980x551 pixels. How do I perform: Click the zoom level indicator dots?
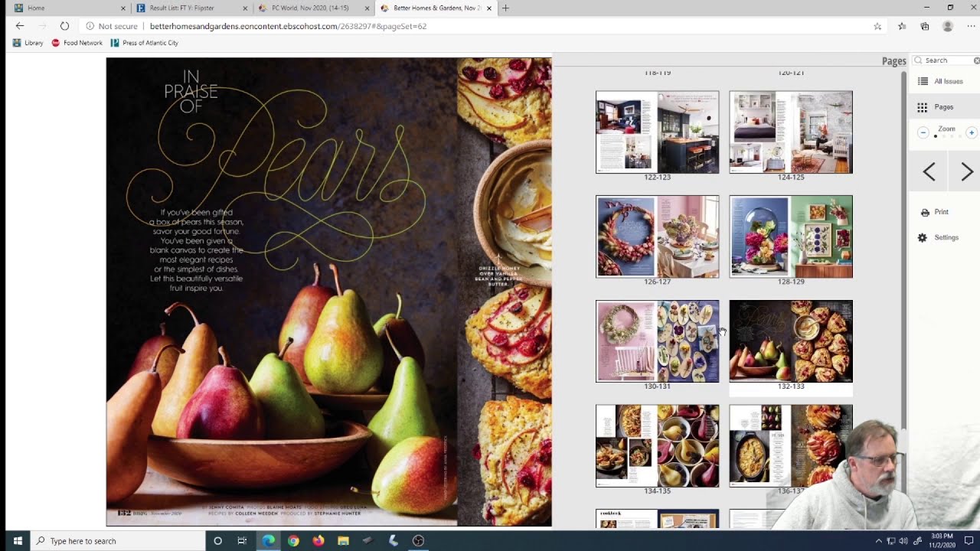point(947,136)
